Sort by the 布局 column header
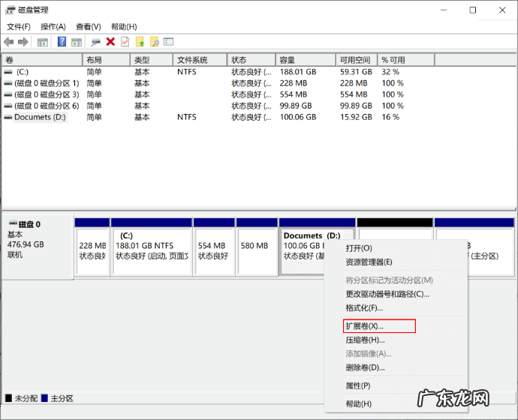The image size is (518, 420). pyautogui.click(x=106, y=60)
